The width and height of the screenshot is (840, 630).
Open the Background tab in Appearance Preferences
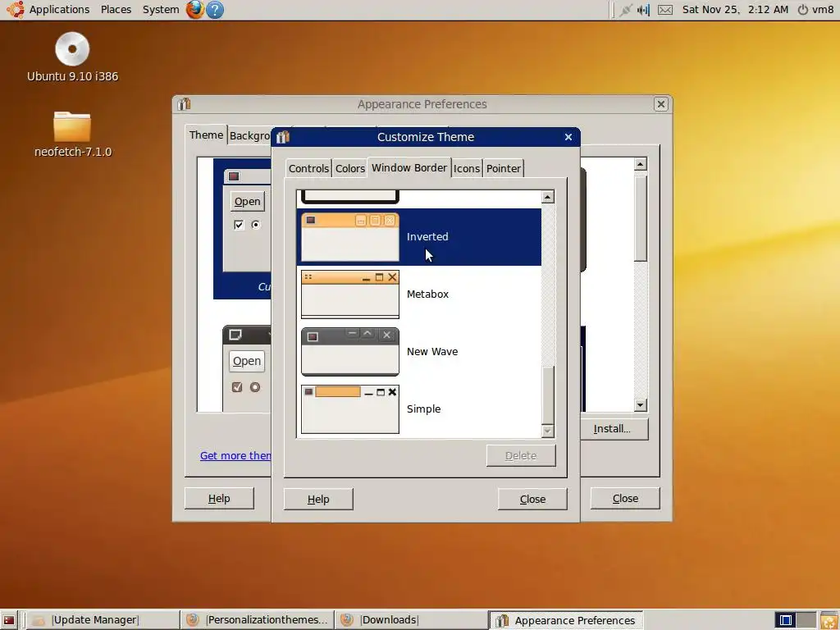point(249,136)
